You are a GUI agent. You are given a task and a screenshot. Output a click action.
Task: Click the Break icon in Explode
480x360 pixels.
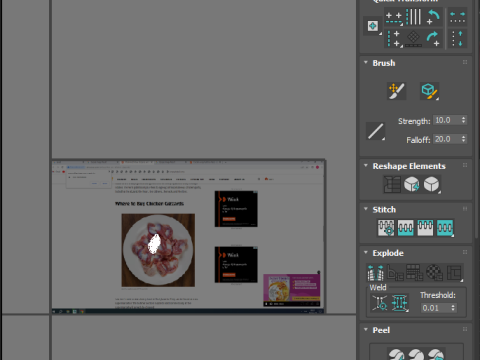(375, 273)
